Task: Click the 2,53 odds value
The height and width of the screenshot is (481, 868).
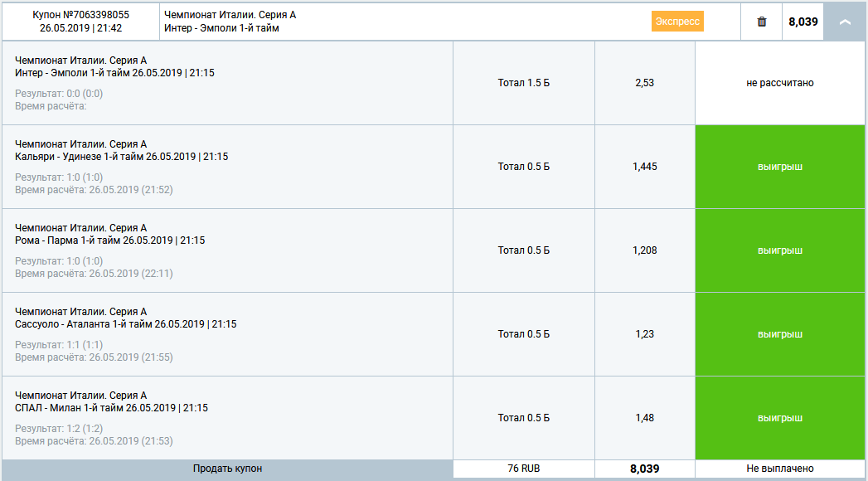Action: 644,83
